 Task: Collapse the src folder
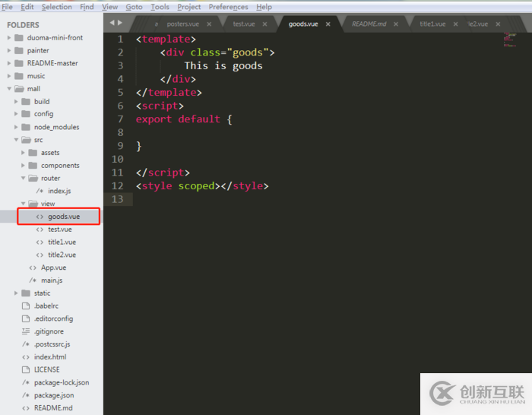click(x=16, y=140)
